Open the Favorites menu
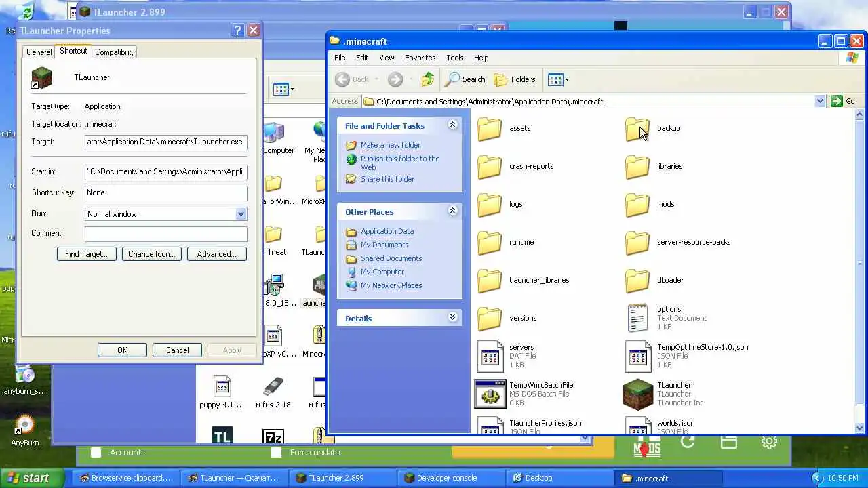 coord(420,58)
